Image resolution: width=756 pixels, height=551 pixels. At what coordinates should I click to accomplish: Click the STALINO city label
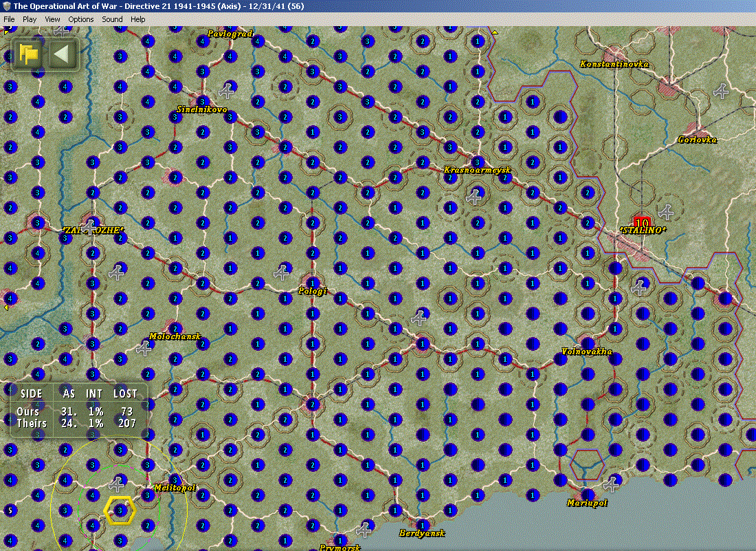point(643,230)
